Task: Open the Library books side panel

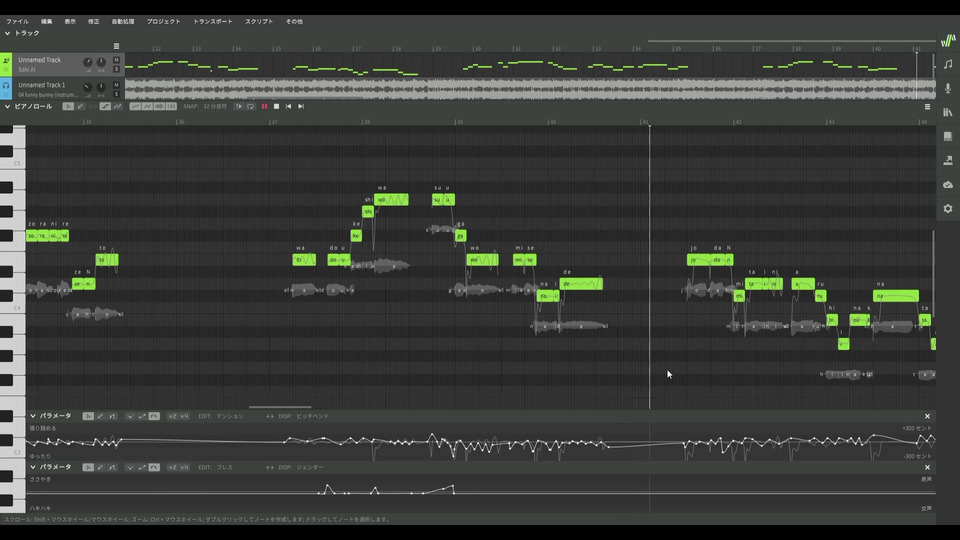Action: 948,112
